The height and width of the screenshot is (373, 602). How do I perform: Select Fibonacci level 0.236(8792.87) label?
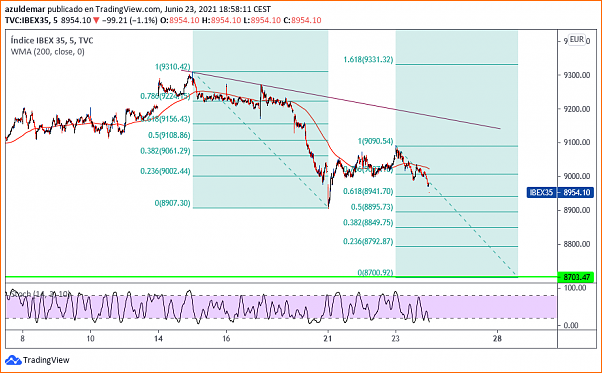click(368, 241)
